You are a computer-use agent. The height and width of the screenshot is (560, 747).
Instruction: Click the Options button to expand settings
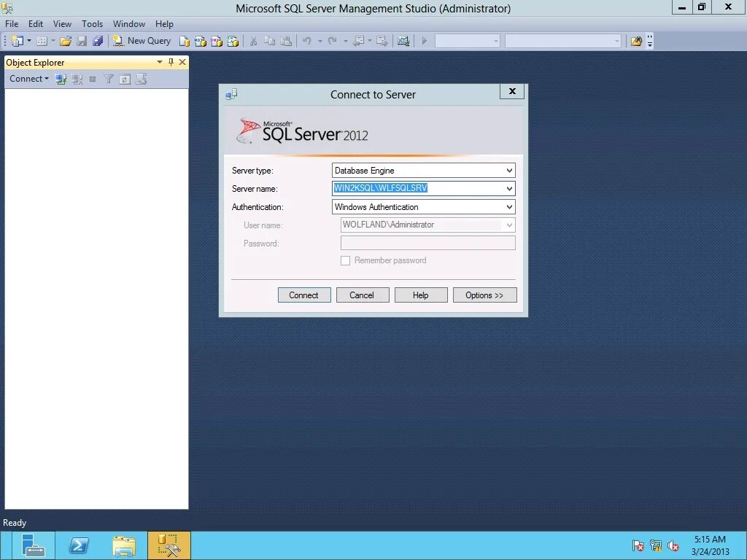pyautogui.click(x=484, y=295)
